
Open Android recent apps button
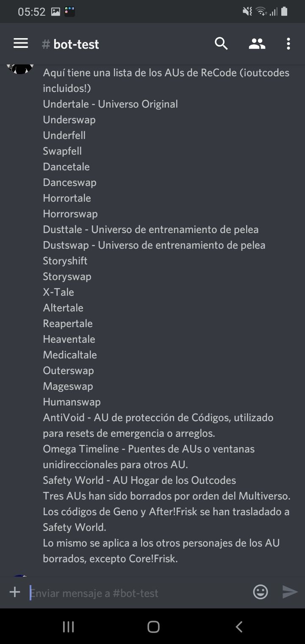tap(68, 627)
